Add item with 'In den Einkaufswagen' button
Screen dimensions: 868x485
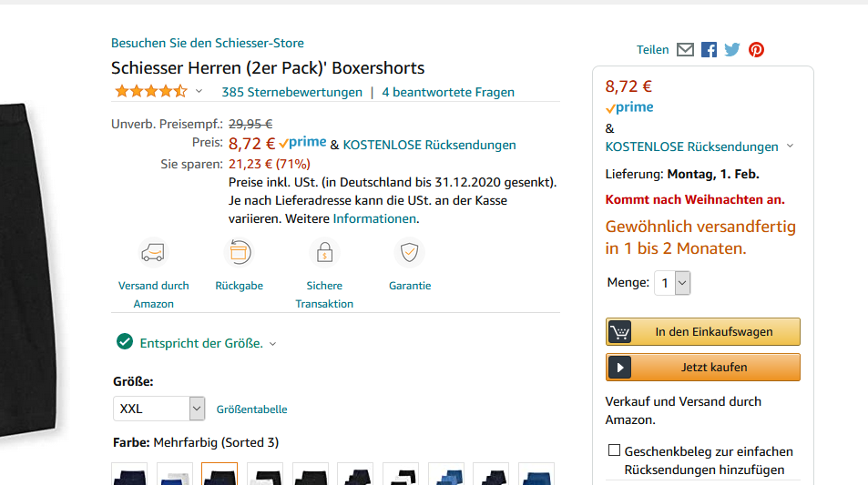[x=702, y=332]
